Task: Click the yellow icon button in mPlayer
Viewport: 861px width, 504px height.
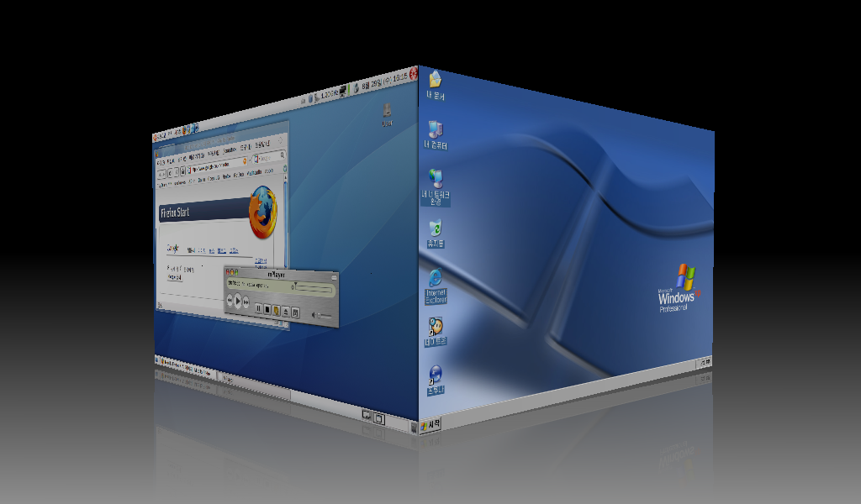Action: click(x=277, y=311)
